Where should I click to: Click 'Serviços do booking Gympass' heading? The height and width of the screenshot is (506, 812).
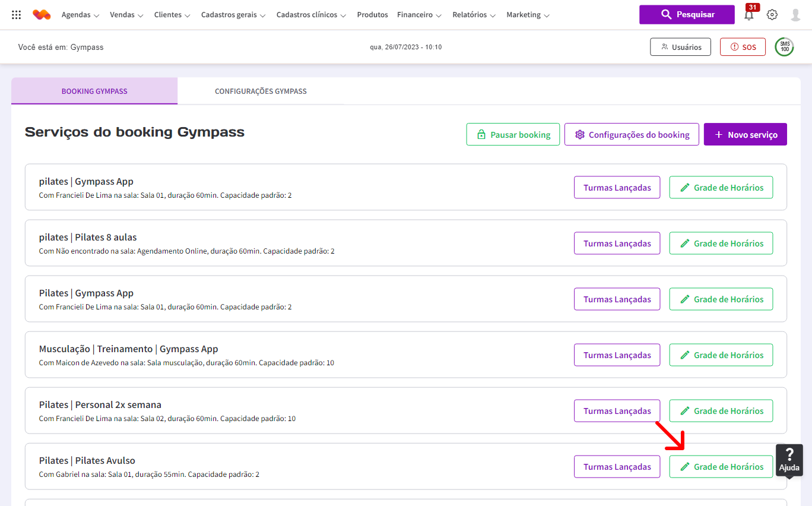[135, 132]
